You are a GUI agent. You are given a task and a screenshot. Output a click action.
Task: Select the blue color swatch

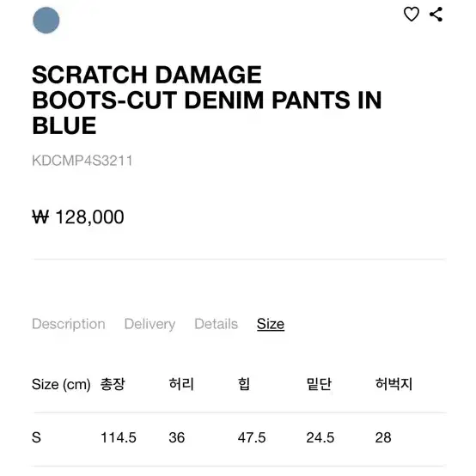click(x=46, y=21)
